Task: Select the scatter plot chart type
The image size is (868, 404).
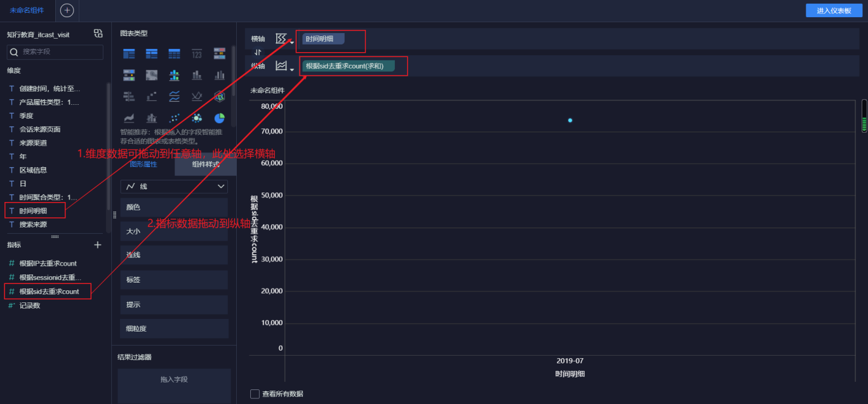Action: [175, 118]
